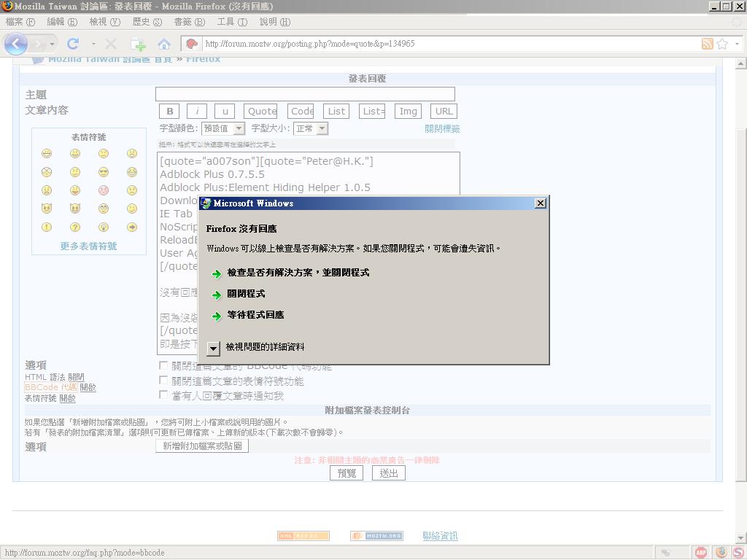Open the 書籤 (Bookmarks) menu
747x560 pixels.
coord(189,22)
